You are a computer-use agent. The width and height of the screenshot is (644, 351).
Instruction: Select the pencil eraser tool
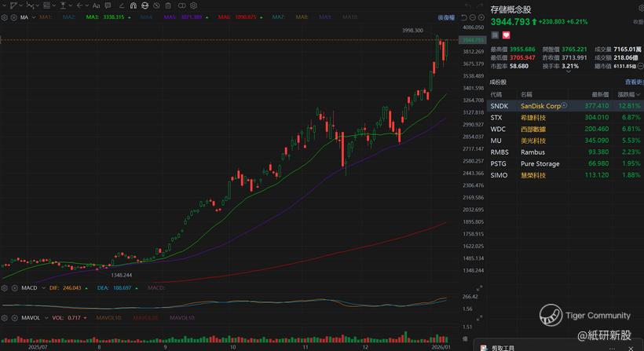(122, 5)
